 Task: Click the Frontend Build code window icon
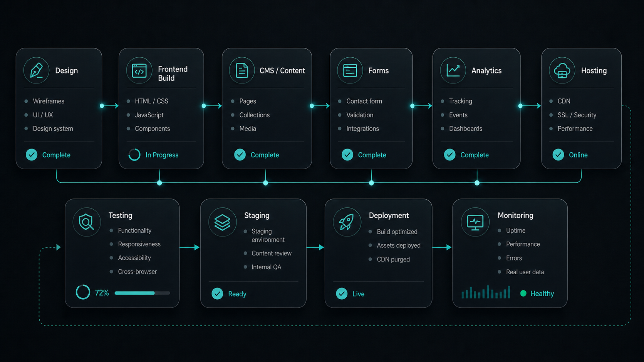click(x=139, y=71)
